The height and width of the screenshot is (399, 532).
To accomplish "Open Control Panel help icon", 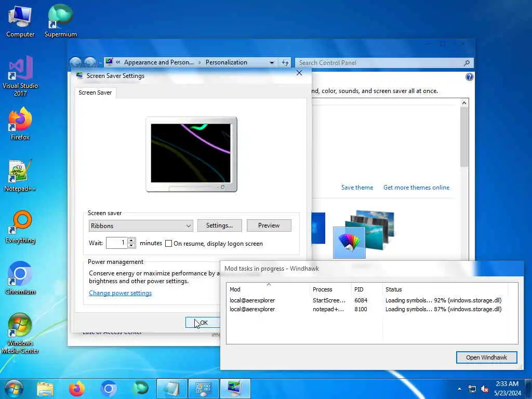I will coord(469,77).
